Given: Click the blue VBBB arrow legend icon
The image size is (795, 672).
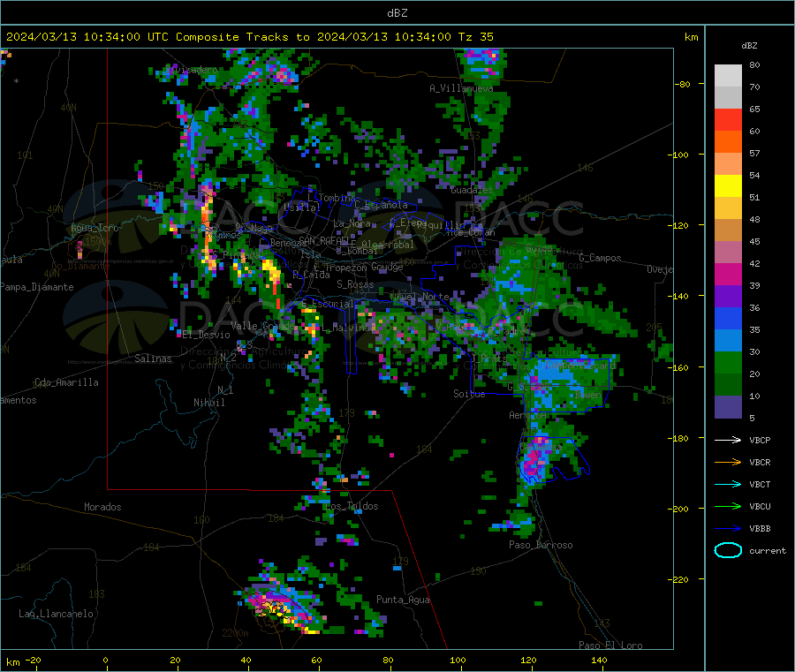Looking at the screenshot, I should (x=728, y=529).
